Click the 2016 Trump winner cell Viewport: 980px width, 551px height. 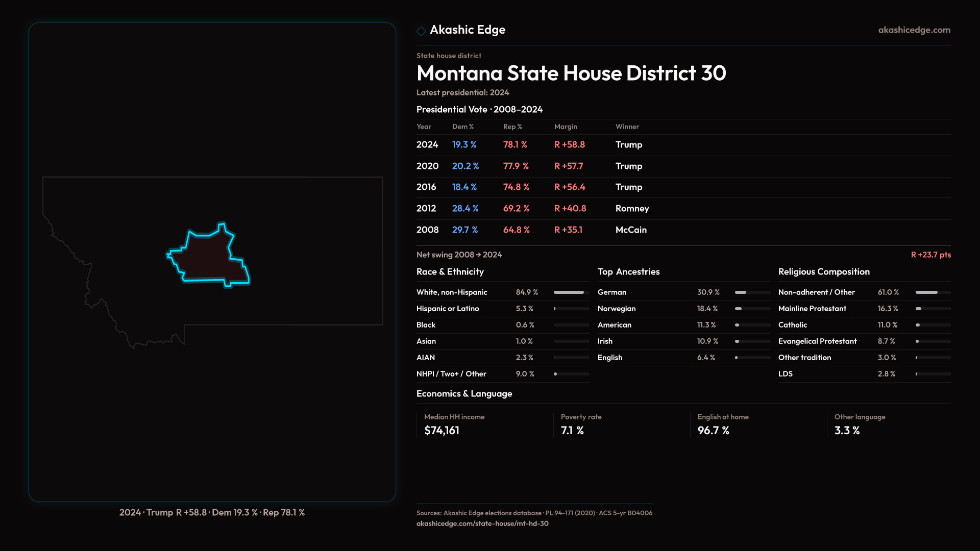pos(628,187)
